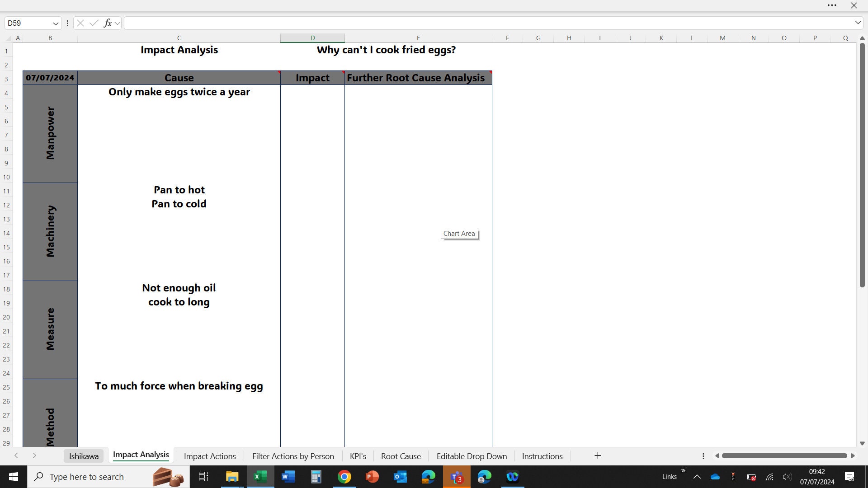868x488 pixels.
Task: Expand the formula bar with its chevron
Action: 859,23
